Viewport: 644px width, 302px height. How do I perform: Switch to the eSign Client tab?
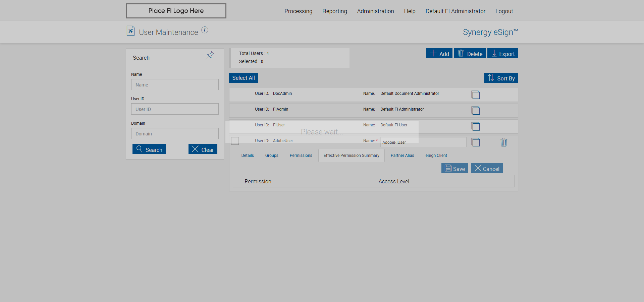[436, 156]
